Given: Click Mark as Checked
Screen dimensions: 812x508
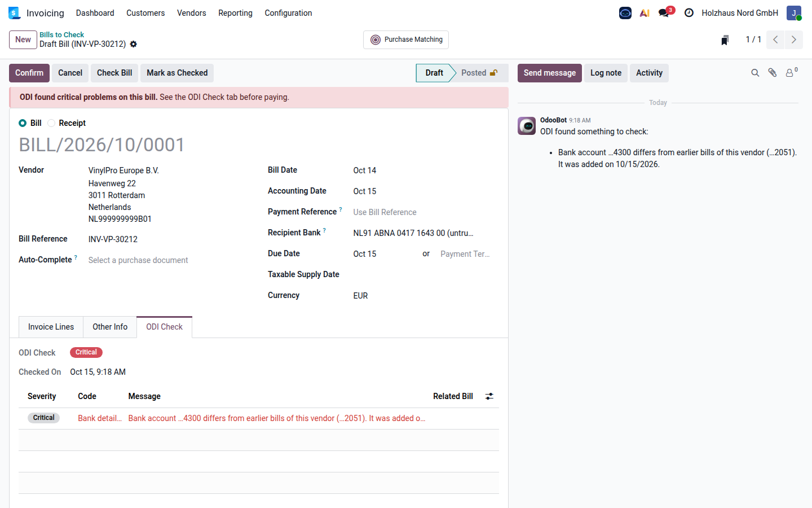Looking at the screenshot, I should (x=177, y=73).
